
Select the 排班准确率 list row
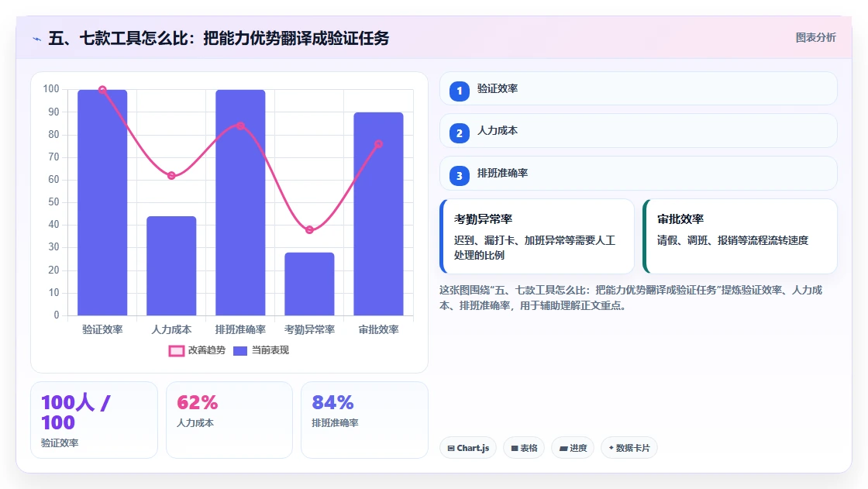pos(639,174)
